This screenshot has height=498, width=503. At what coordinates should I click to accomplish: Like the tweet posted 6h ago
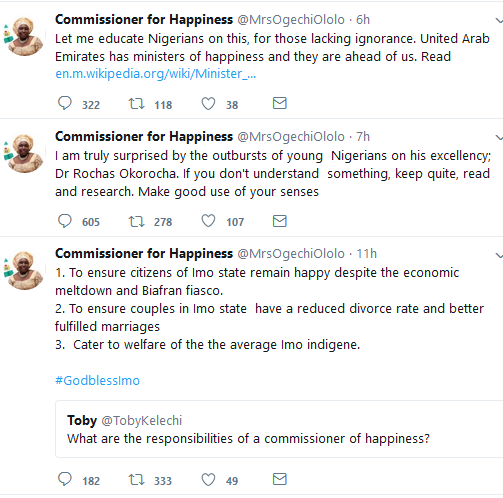(x=208, y=103)
